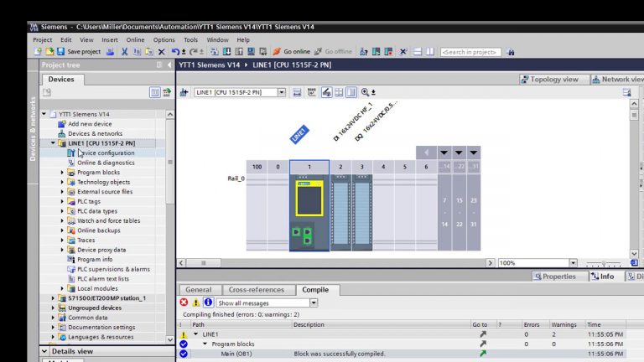Open the Tools menu
Image resolution: width=644 pixels, height=362 pixels.
click(x=190, y=40)
